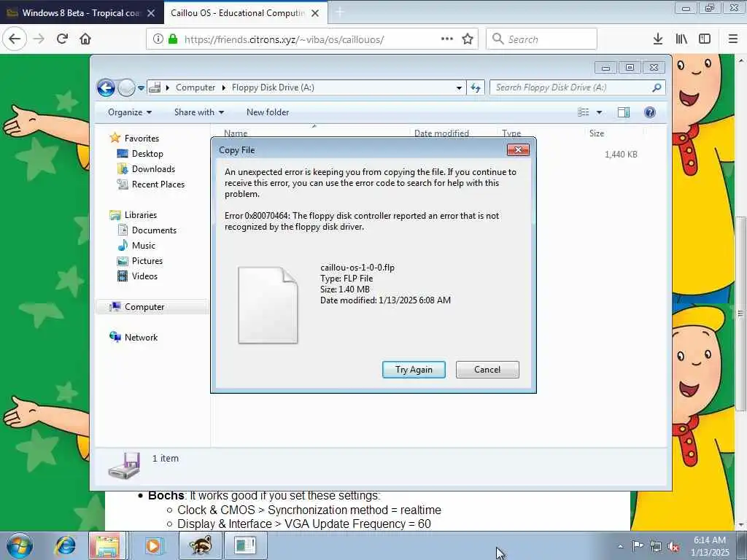
Task: Open the Firefox hamburger menu
Action: [x=732, y=39]
